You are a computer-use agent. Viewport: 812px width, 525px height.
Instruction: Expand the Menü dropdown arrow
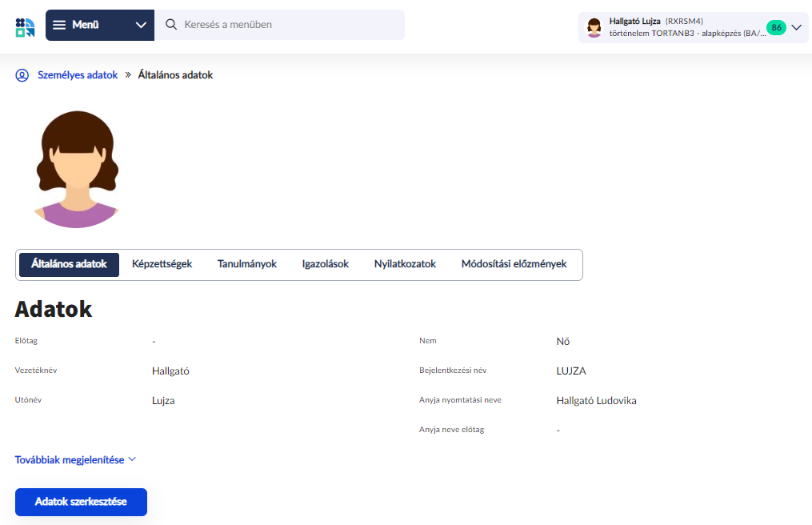[x=141, y=25]
